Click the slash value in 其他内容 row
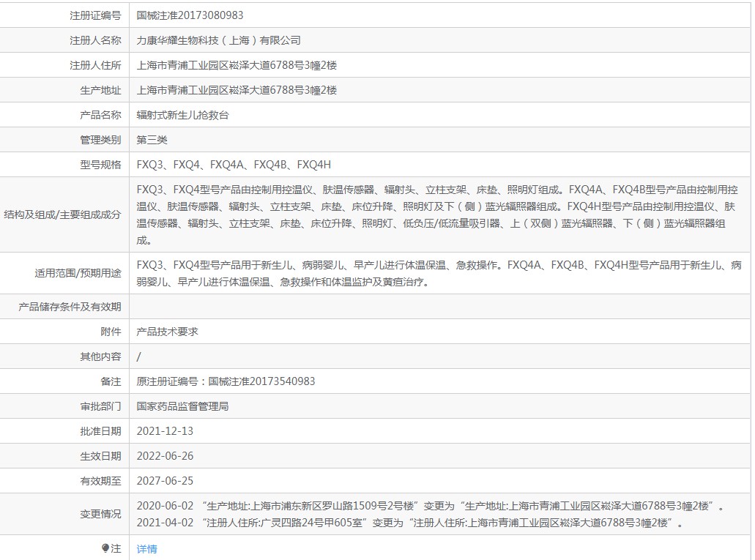 pos(138,356)
